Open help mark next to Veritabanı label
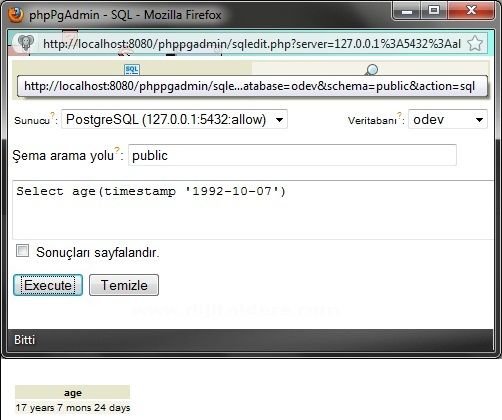Screen dimensions: 502x420 tap(399, 115)
